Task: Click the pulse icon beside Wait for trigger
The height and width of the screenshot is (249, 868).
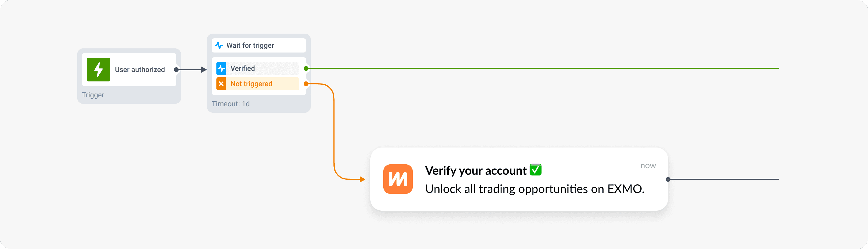Action: tap(219, 45)
